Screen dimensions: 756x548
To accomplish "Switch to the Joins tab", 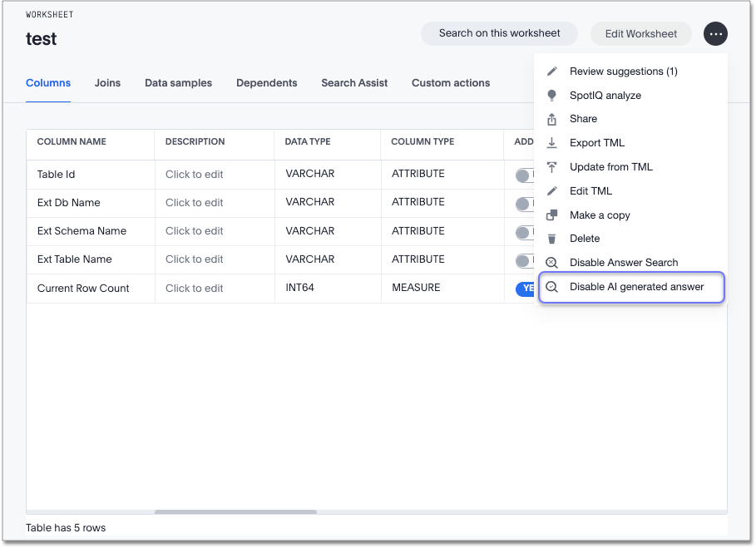I will tap(107, 83).
